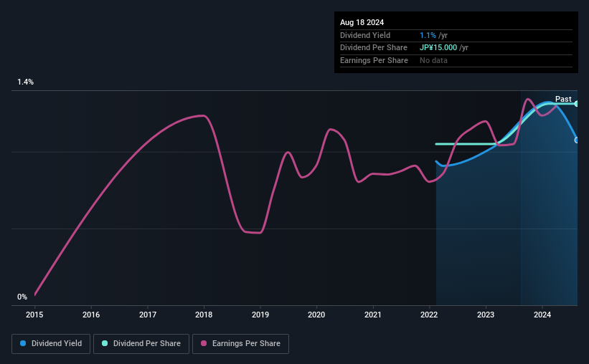
Task: Click the 2020 x-axis label
Action: (316, 315)
